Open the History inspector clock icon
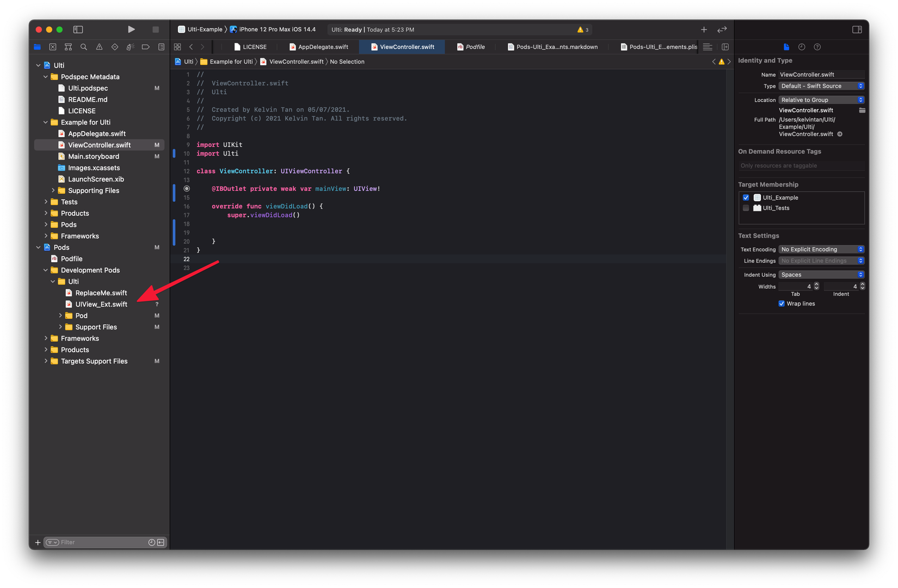Image resolution: width=898 pixels, height=588 pixels. click(x=802, y=47)
